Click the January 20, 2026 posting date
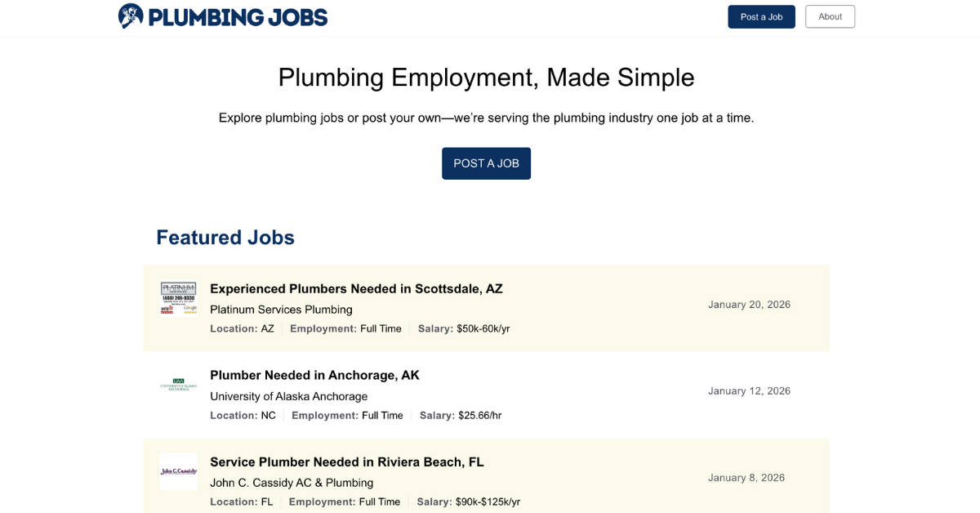 749,305
